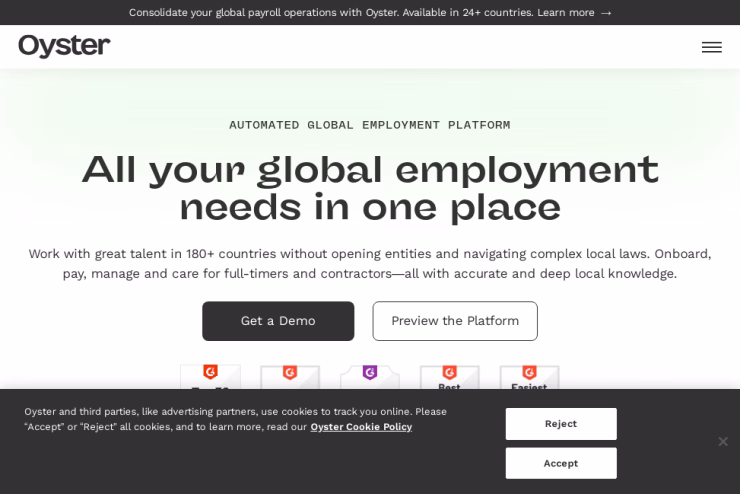The height and width of the screenshot is (494, 740).
Task: Click the 'Automated Global Employment Platform' text
Action: click(x=370, y=125)
